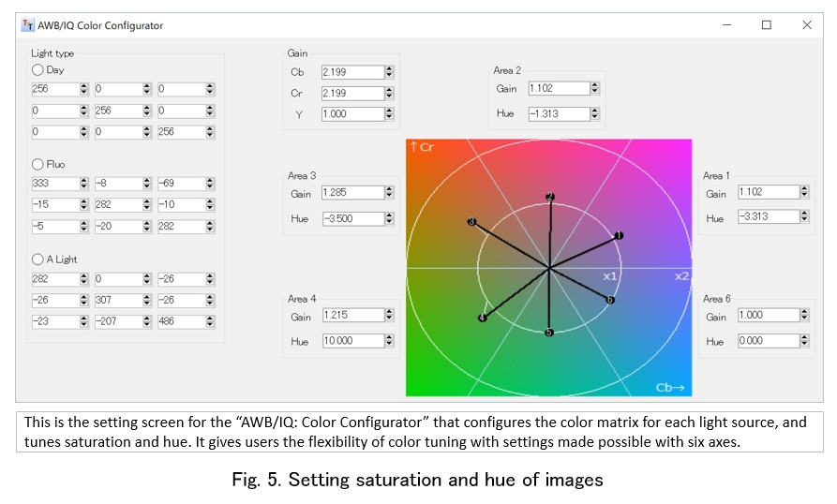Click axis point 5 on the color wheel
The height and width of the screenshot is (504, 837).
coord(549,333)
